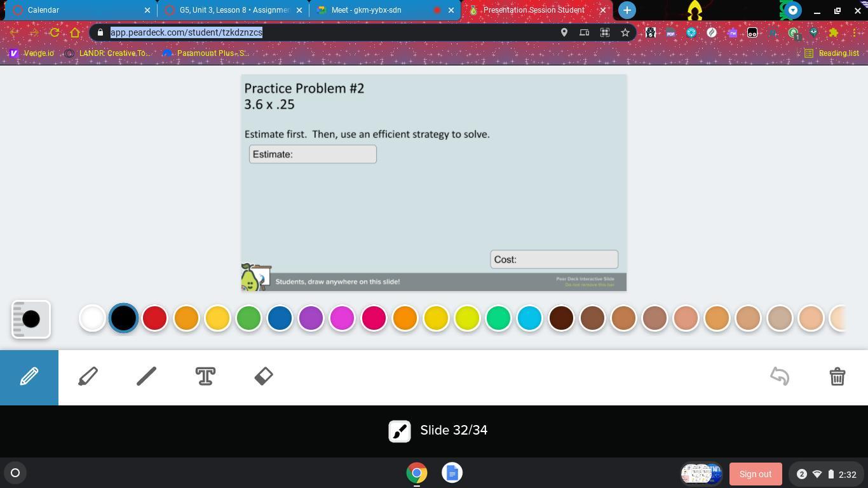
Task: Switch to the Meet gkm-yybx-sdn tab
Action: pos(385,10)
